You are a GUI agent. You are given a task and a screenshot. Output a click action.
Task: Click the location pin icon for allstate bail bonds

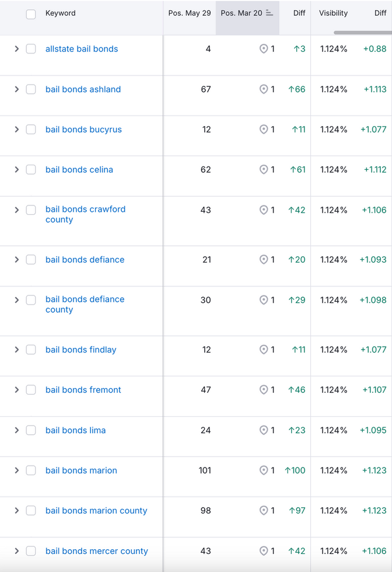264,49
